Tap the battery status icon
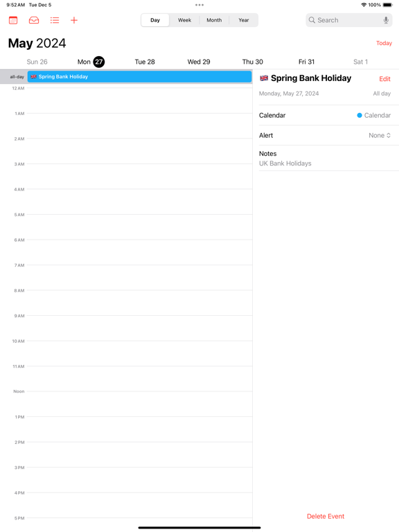399x532 pixels. pyautogui.click(x=387, y=5)
